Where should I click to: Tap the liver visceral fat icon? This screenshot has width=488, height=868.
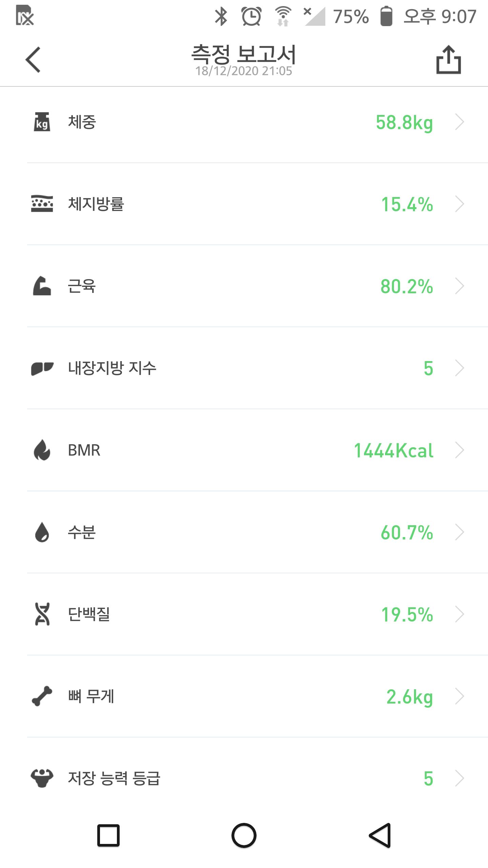click(42, 368)
